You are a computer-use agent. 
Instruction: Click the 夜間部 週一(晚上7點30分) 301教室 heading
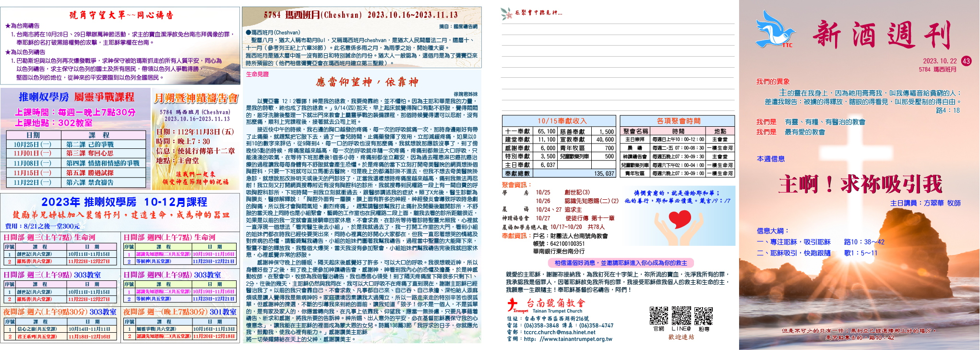180,312
